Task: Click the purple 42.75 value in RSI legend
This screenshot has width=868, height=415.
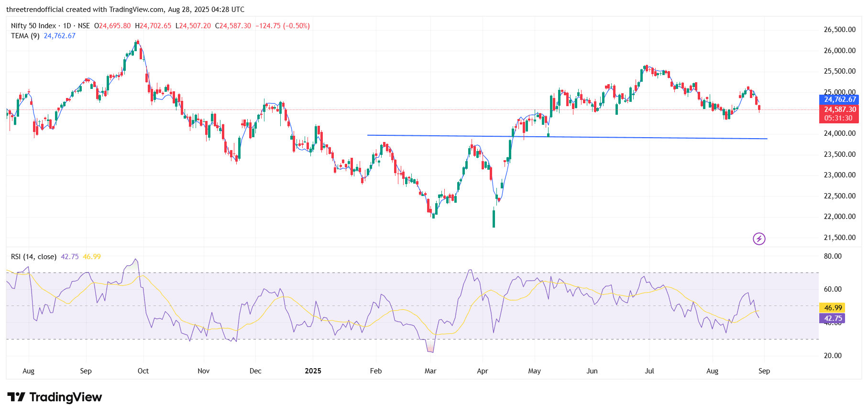Action: click(70, 257)
